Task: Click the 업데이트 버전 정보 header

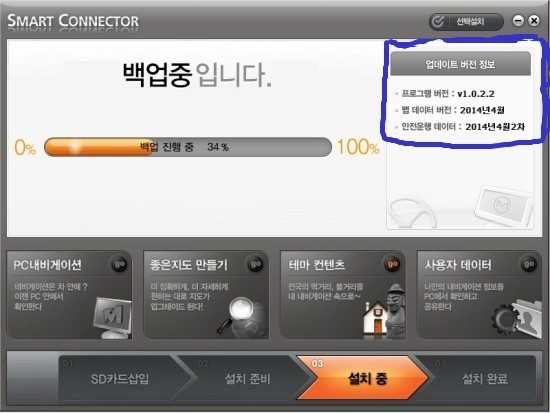Action: [x=460, y=64]
